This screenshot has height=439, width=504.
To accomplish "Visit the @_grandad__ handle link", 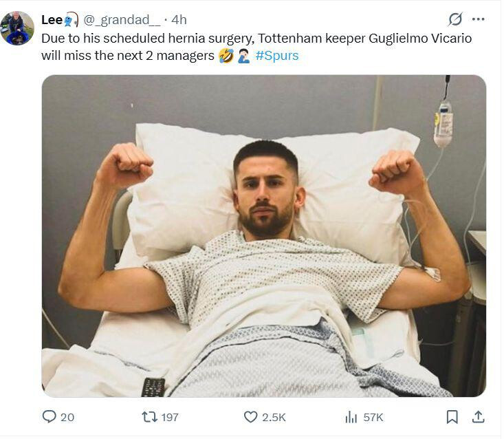I will tap(122, 20).
